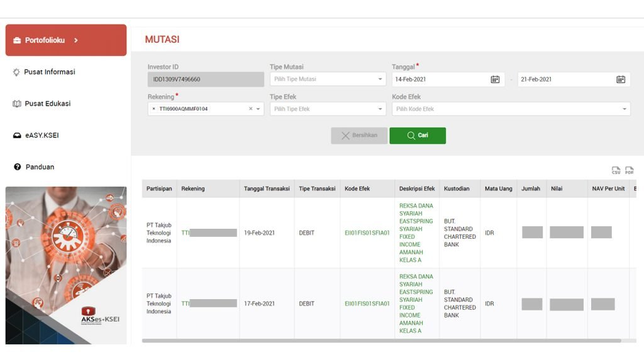The width and height of the screenshot is (644, 362).
Task: Open the Panduan help page
Action: pyautogui.click(x=40, y=167)
